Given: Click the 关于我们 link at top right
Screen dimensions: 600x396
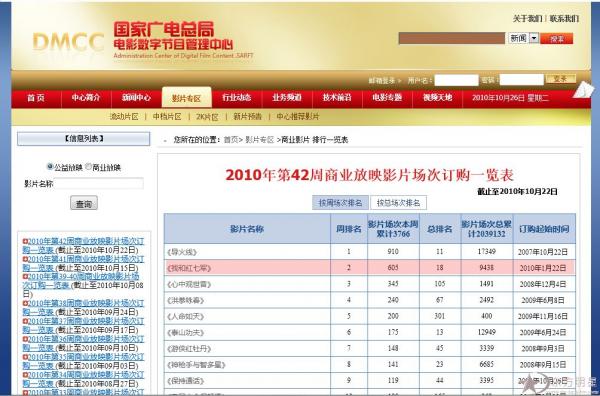Looking at the screenshot, I should pos(527,18).
